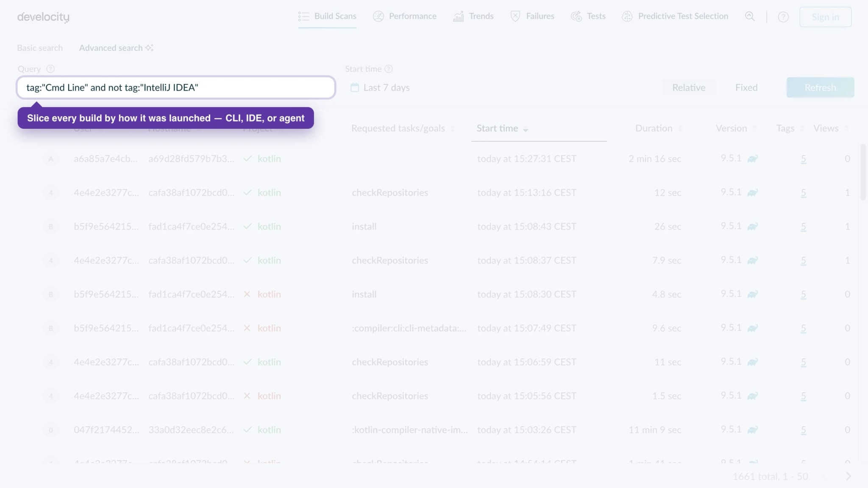Open the Last 7 days date picker
The width and height of the screenshot is (868, 488).
coord(386,88)
